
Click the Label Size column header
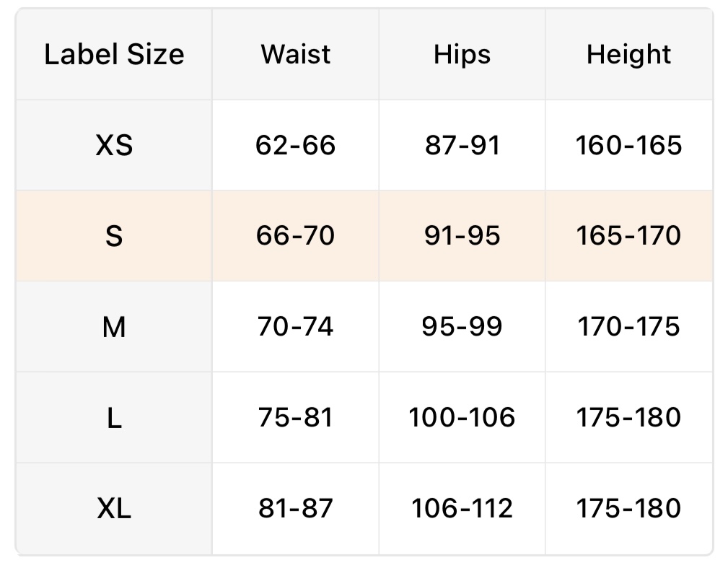[114, 55]
